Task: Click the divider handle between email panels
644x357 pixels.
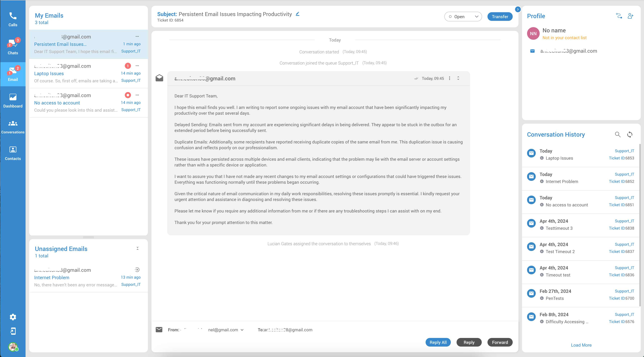Action: click(89, 237)
